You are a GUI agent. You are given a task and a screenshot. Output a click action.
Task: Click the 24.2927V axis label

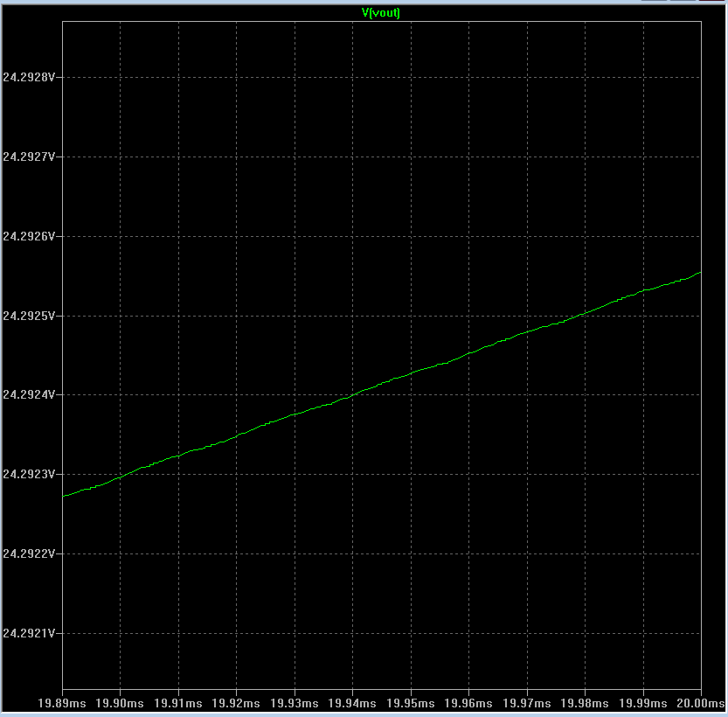coord(29,157)
